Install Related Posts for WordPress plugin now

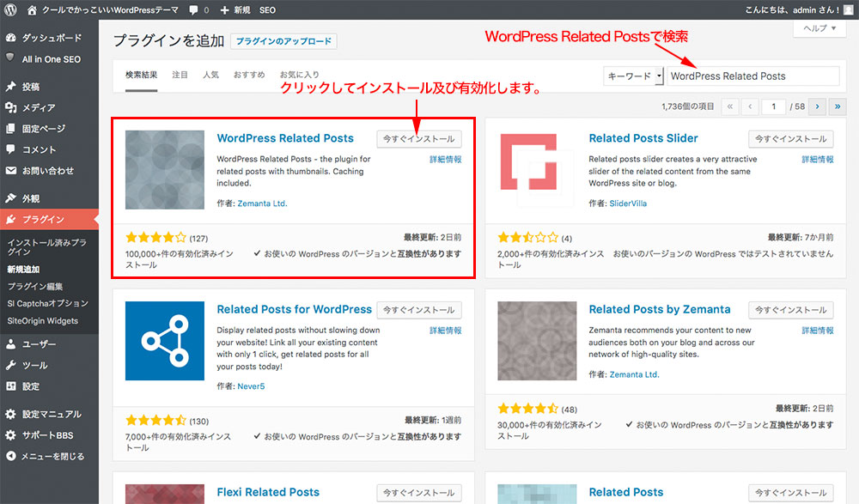pos(419,309)
